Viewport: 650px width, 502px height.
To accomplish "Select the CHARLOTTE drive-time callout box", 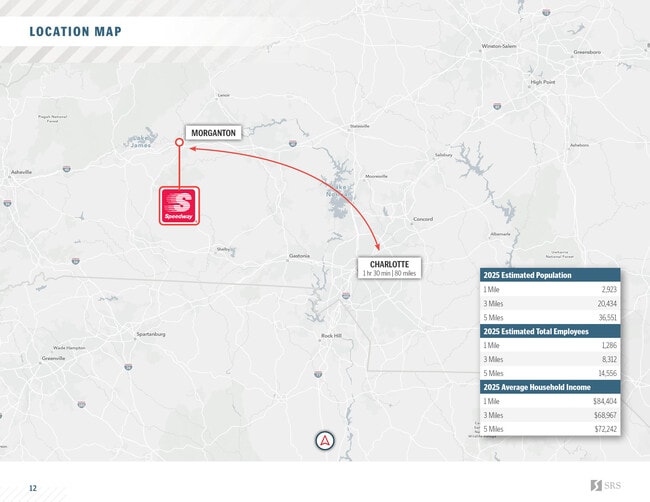I will [389, 268].
